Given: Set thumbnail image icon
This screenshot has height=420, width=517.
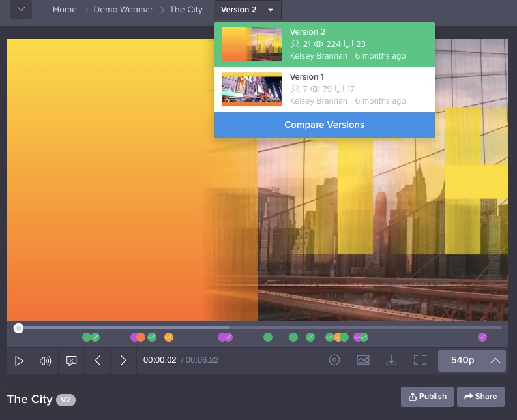Looking at the screenshot, I should [363, 360].
